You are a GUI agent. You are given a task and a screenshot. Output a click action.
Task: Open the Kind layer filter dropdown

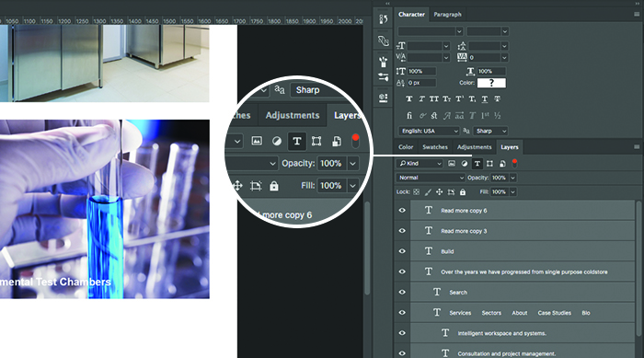tap(420, 164)
